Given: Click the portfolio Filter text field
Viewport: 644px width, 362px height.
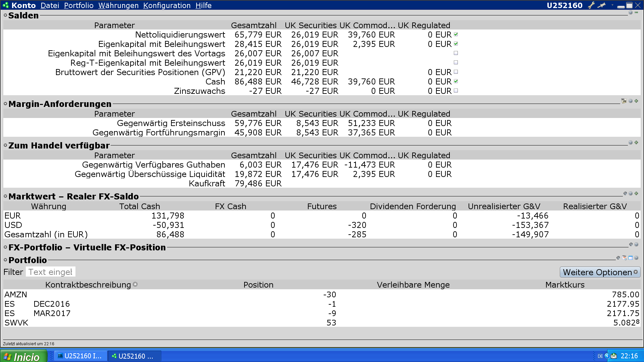Looking at the screenshot, I should (50, 272).
